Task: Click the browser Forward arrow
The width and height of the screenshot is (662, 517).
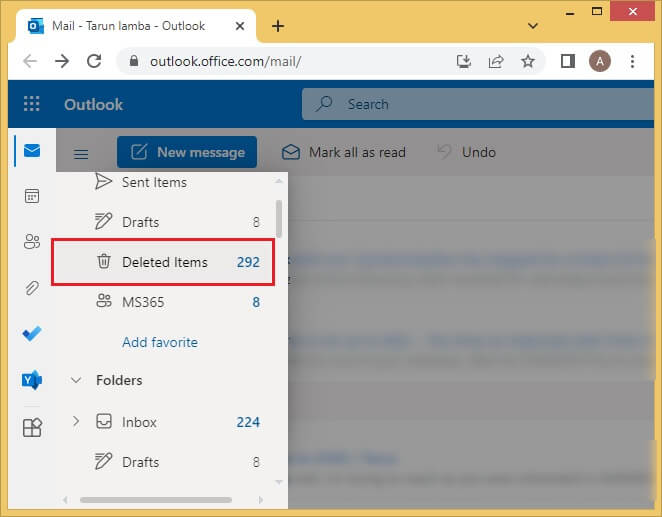Action: pos(62,61)
